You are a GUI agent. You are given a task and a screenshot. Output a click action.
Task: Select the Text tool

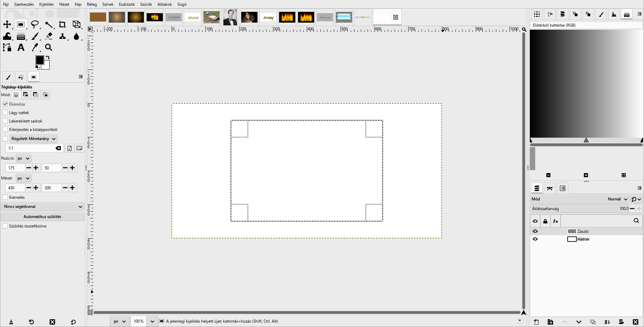pyautogui.click(x=21, y=48)
